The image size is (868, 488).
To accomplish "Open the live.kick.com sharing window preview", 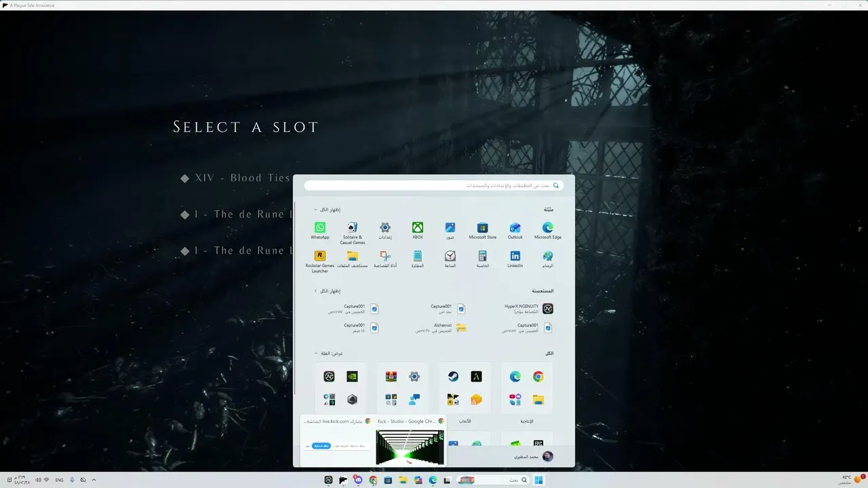I will click(336, 441).
